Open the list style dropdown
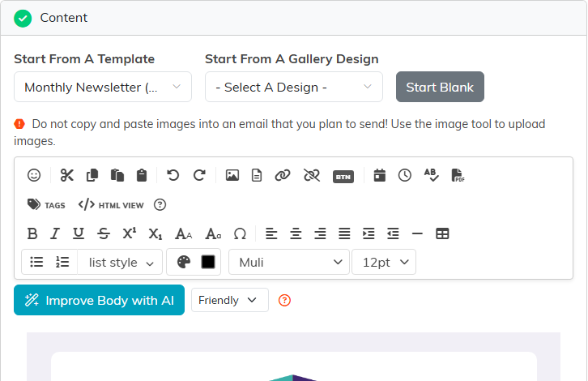The image size is (588, 381). point(120,262)
